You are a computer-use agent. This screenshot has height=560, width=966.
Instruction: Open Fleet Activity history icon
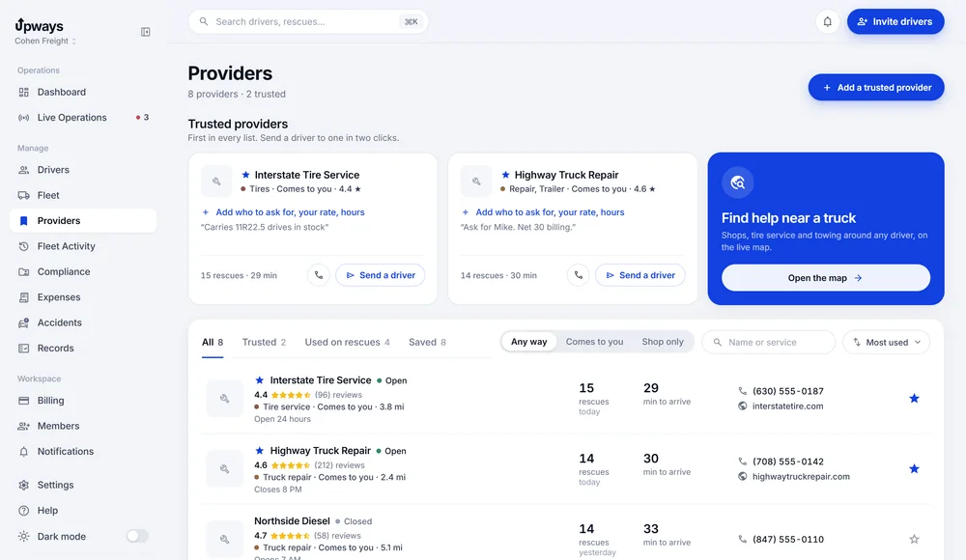(x=23, y=246)
